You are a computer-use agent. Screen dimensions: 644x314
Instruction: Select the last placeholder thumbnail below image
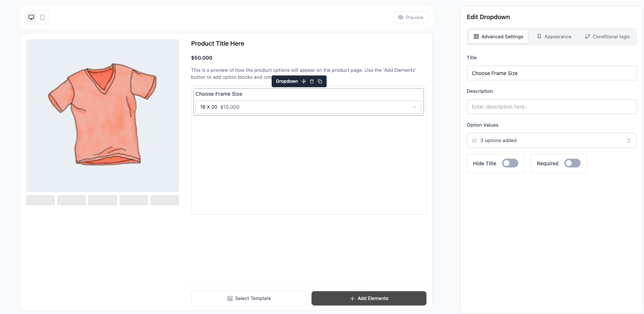point(165,200)
